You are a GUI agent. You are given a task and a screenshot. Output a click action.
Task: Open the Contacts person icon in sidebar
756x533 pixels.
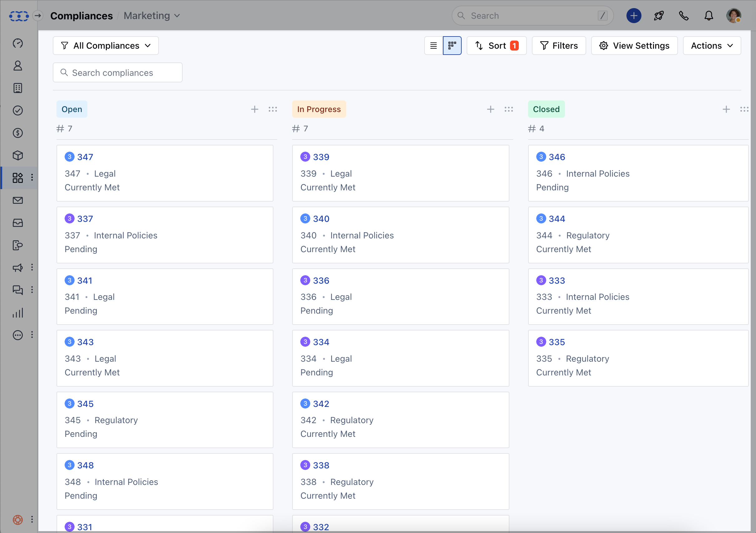pyautogui.click(x=18, y=66)
